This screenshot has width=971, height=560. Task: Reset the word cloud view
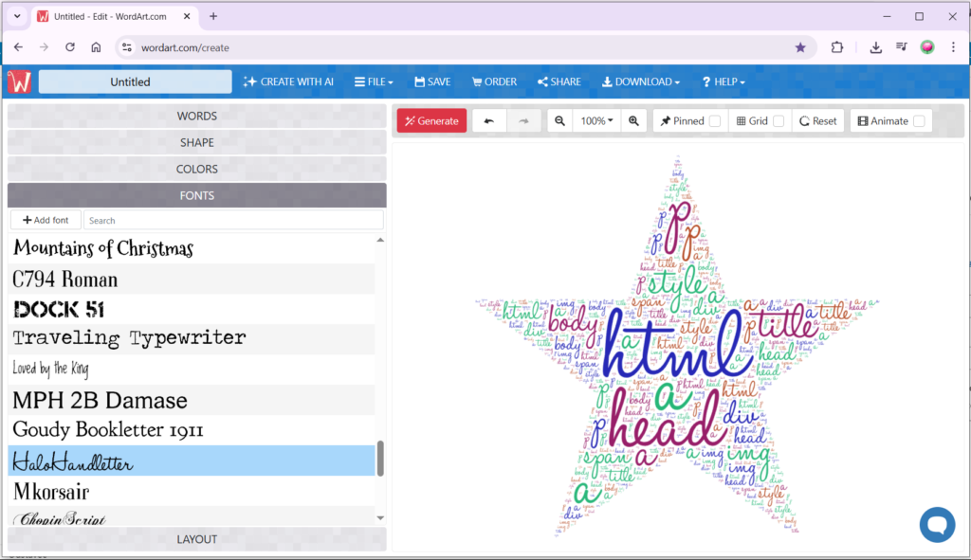click(817, 121)
